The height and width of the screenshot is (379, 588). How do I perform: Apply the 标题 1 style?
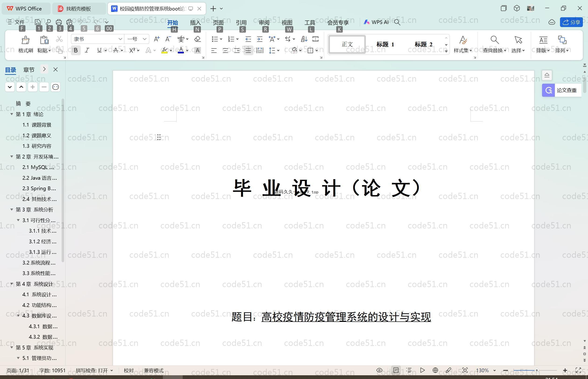tap(385, 44)
